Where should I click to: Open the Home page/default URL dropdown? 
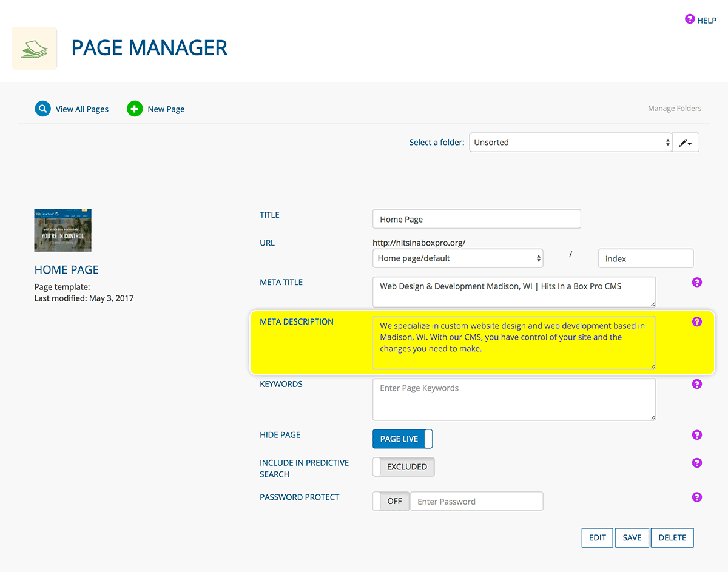click(458, 258)
